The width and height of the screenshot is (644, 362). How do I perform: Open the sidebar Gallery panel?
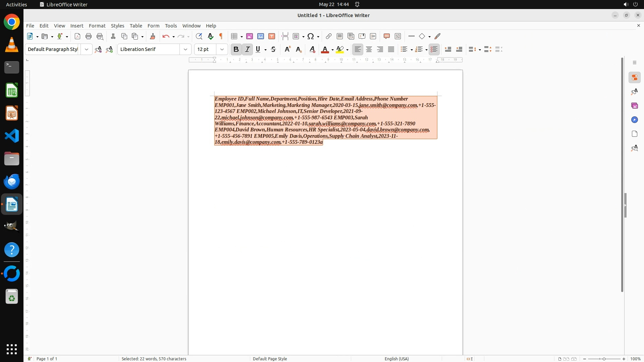(x=634, y=106)
